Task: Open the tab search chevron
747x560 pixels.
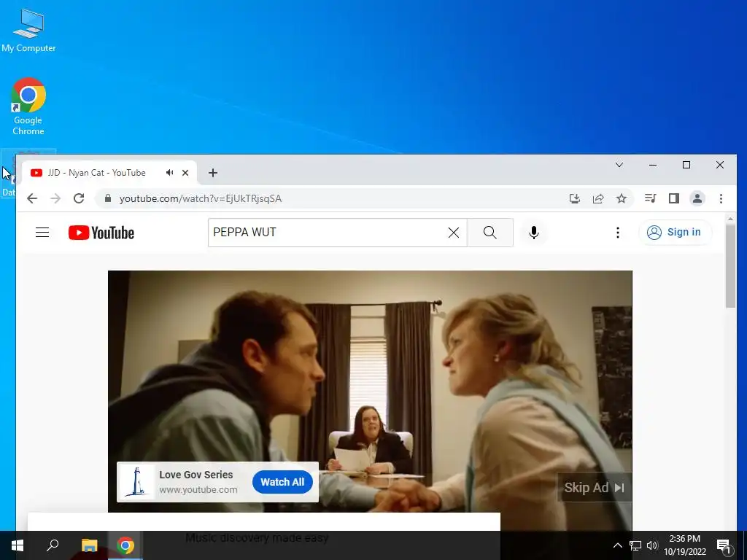Action: pos(619,165)
